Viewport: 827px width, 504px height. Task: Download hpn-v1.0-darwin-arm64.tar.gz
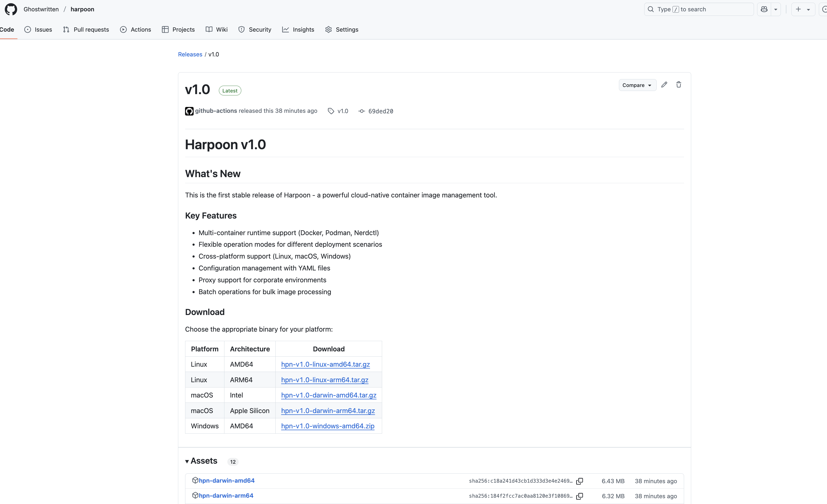pos(328,411)
